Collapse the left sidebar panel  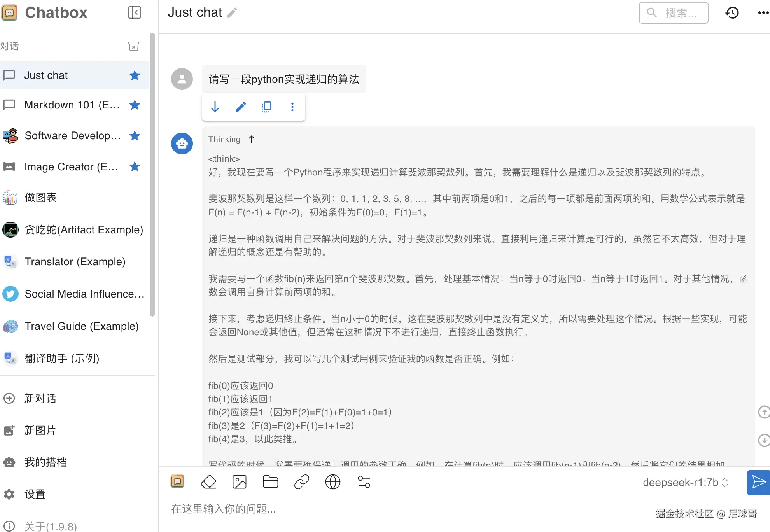coord(134,12)
